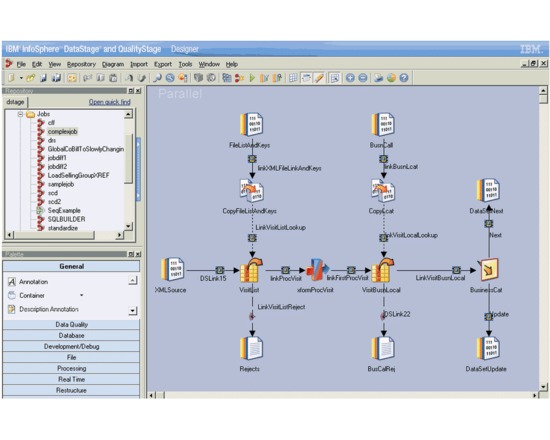This screenshot has height=440, width=550.
Task: Click the Zoom in plus icon
Action: 350,78
